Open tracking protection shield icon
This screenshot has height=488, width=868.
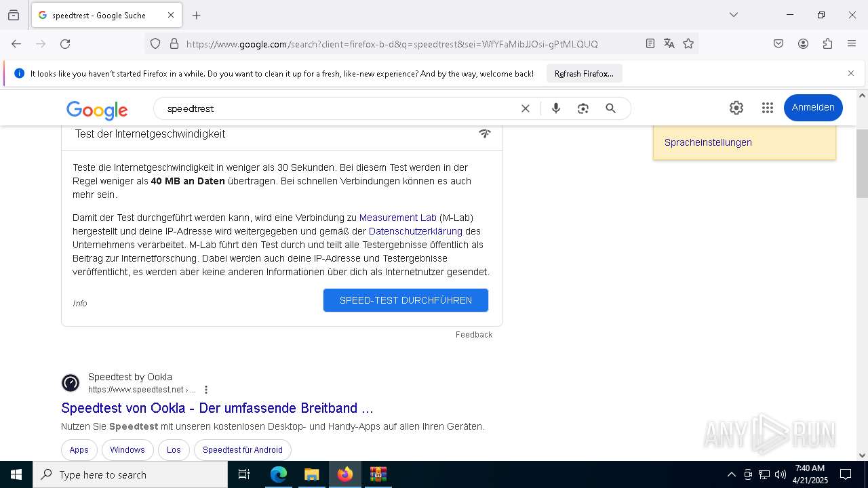(155, 43)
